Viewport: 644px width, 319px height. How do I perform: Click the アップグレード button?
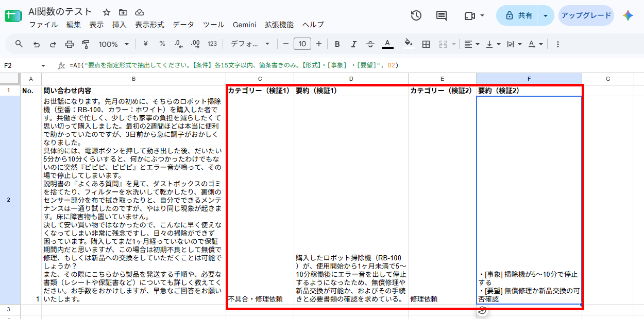tap(586, 15)
